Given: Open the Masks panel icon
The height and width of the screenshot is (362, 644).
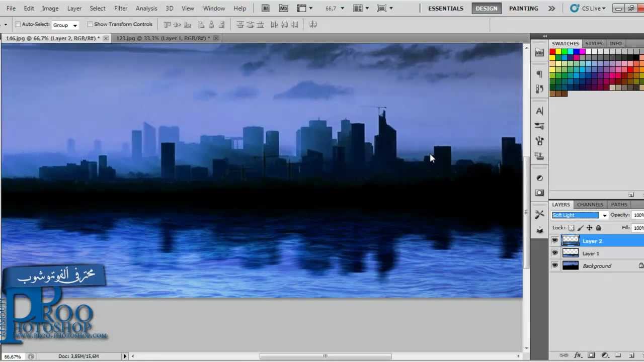Looking at the screenshot, I should click(539, 193).
